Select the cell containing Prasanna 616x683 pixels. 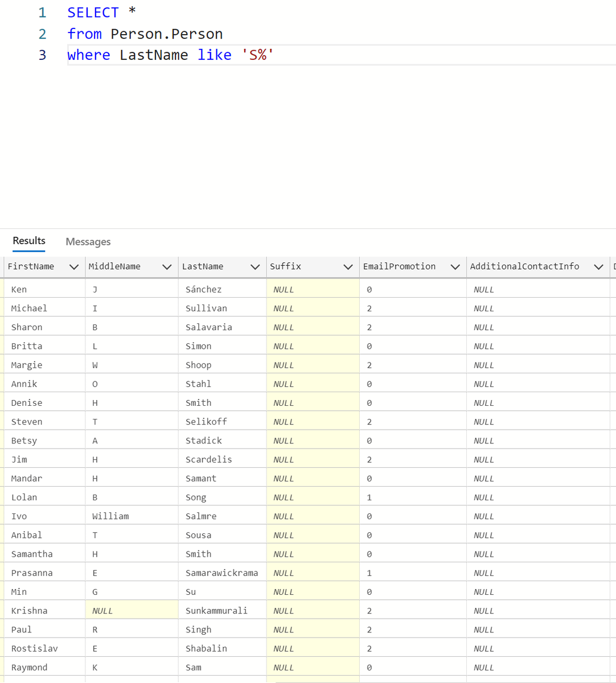[x=44, y=573]
